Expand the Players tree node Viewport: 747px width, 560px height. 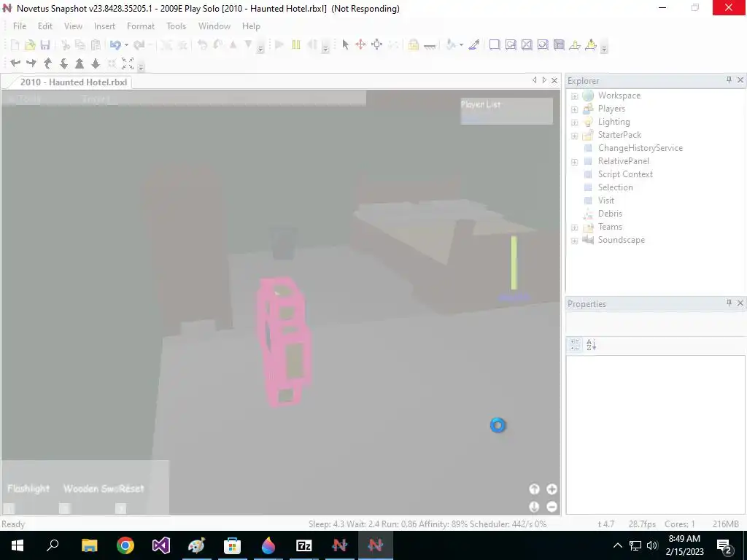[575, 109]
